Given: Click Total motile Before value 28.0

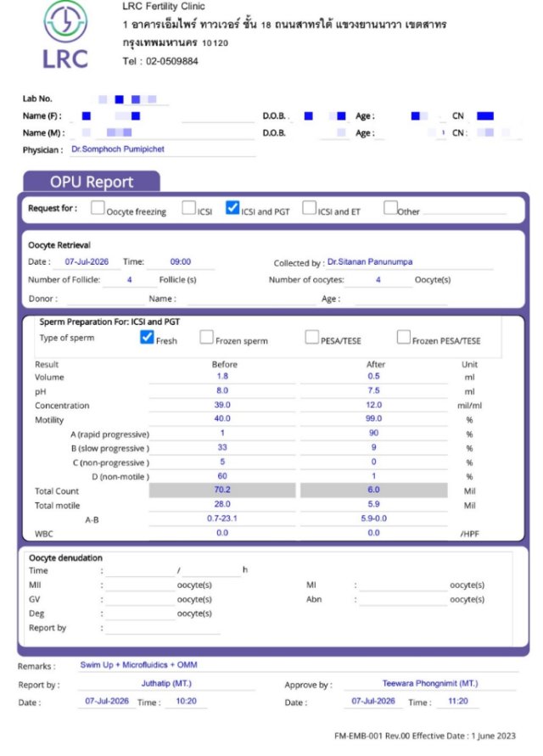Looking at the screenshot, I should tap(222, 504).
